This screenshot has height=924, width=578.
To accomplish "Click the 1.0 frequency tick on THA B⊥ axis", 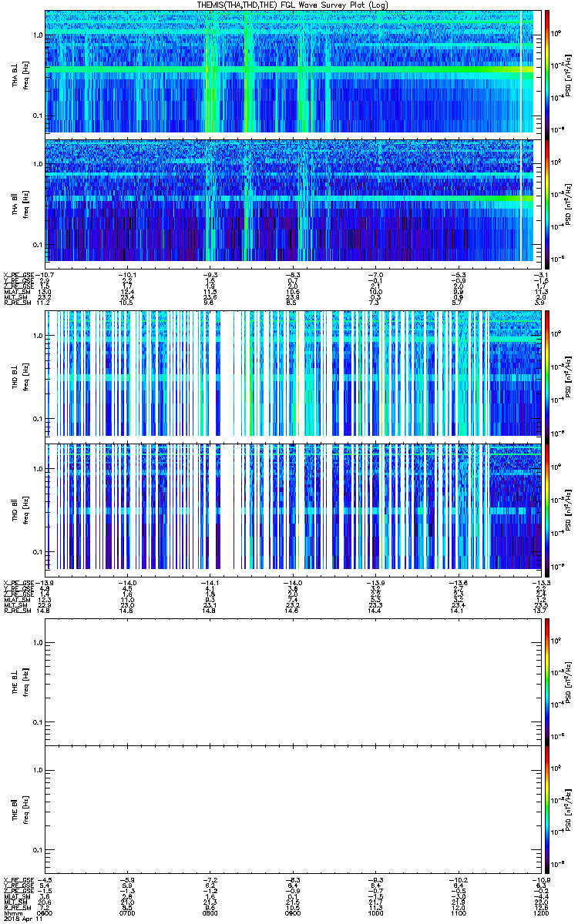I will 38,35.
